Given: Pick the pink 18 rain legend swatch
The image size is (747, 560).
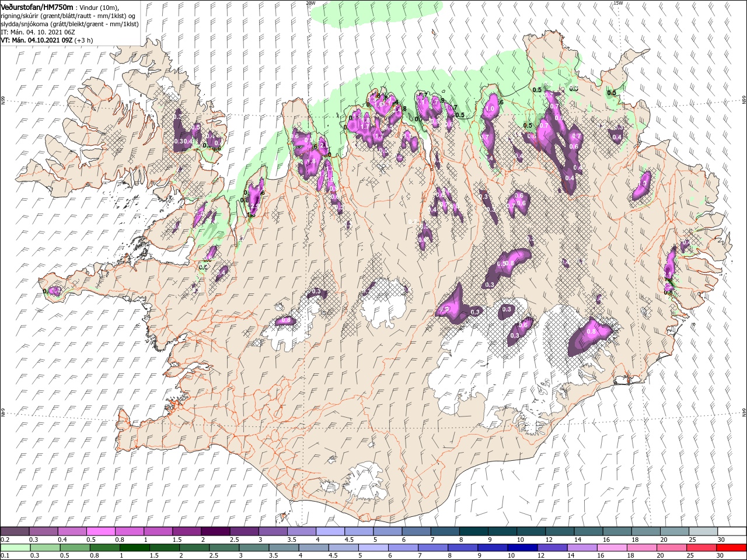Looking at the screenshot, I should point(643,548).
